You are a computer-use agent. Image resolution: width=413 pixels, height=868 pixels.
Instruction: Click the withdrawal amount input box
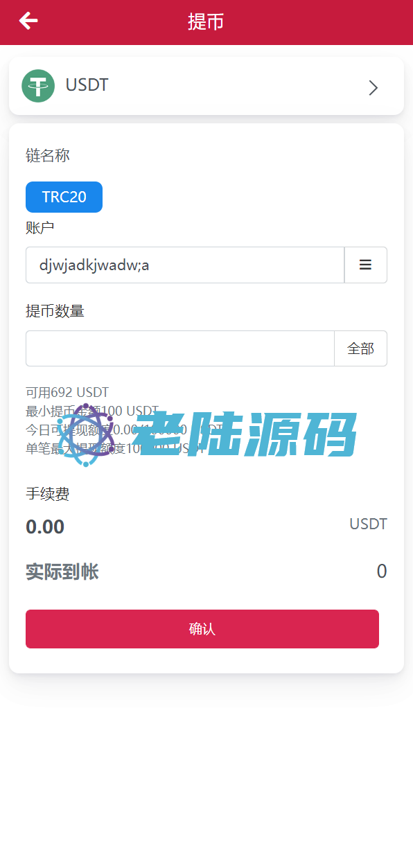[180, 348]
